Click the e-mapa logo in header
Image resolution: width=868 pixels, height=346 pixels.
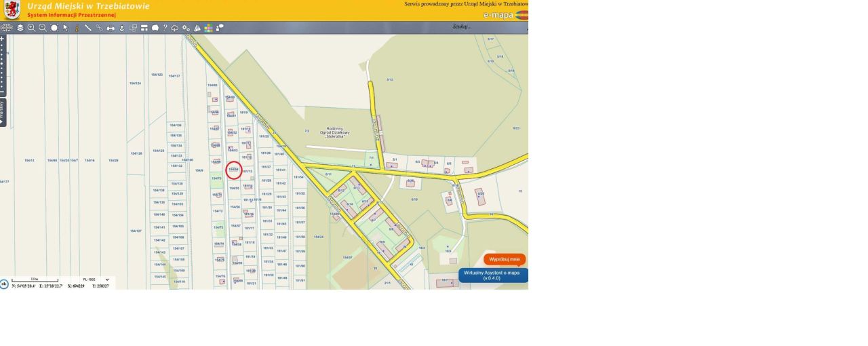point(505,14)
